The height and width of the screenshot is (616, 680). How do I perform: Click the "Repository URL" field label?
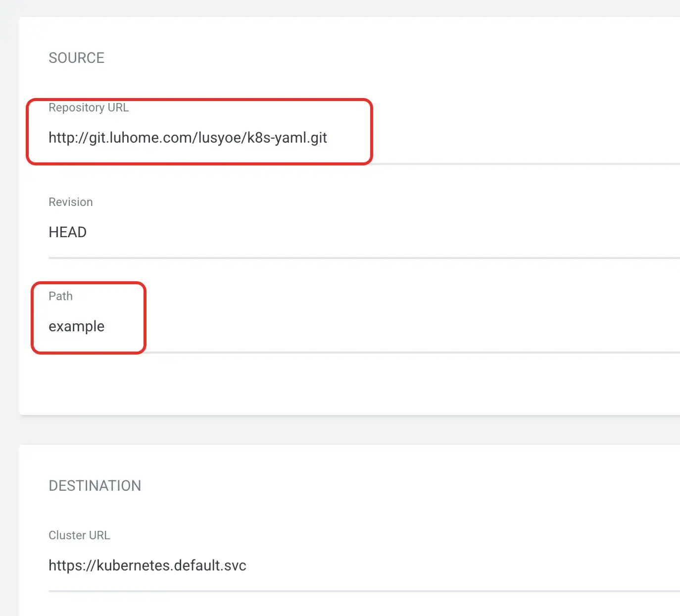89,107
